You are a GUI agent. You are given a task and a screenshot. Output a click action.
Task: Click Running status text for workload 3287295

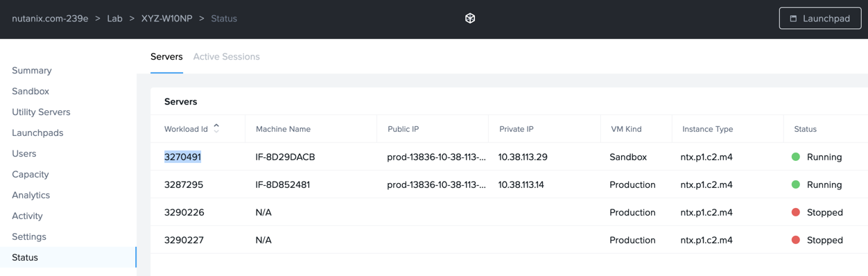pyautogui.click(x=824, y=184)
